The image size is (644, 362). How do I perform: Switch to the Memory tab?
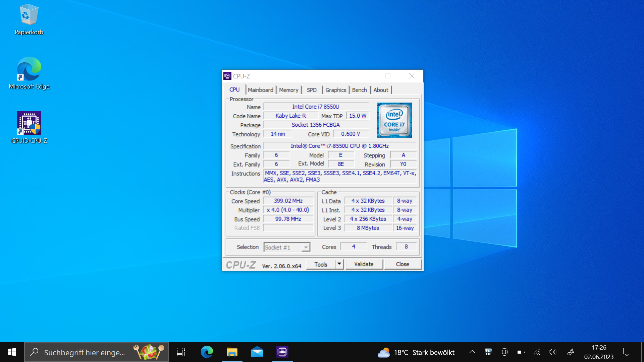click(288, 90)
